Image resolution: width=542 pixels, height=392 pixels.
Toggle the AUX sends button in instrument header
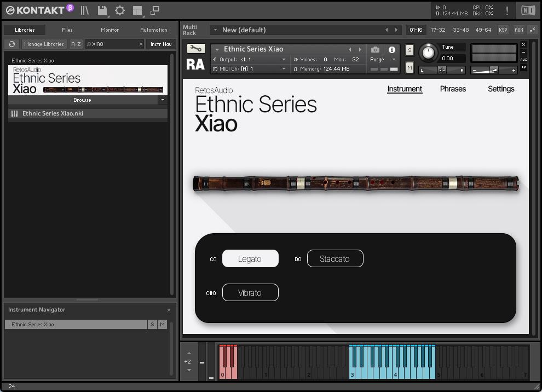pyautogui.click(x=524, y=60)
